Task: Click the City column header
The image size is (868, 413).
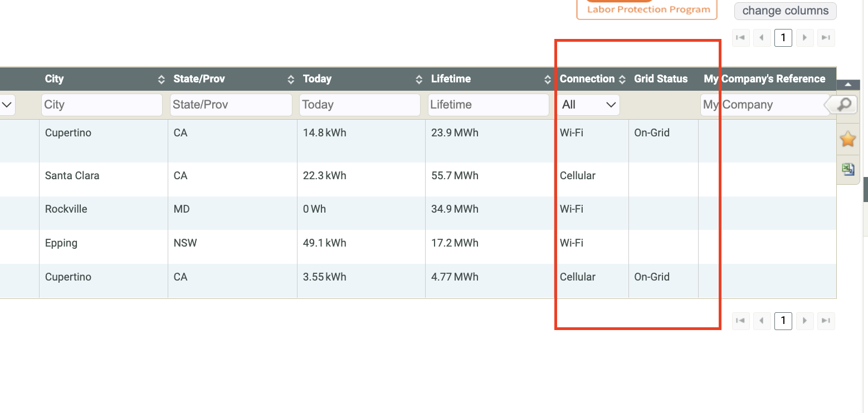Action: tap(54, 79)
